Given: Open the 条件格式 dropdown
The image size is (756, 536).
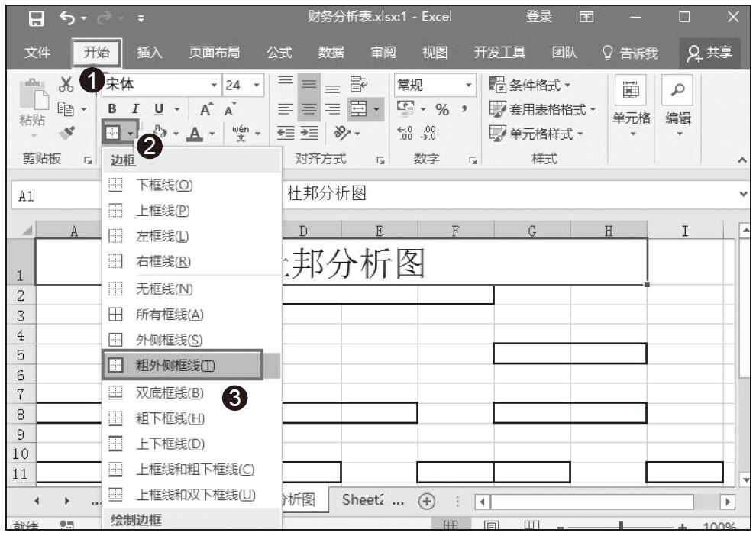Looking at the screenshot, I should click(x=535, y=84).
